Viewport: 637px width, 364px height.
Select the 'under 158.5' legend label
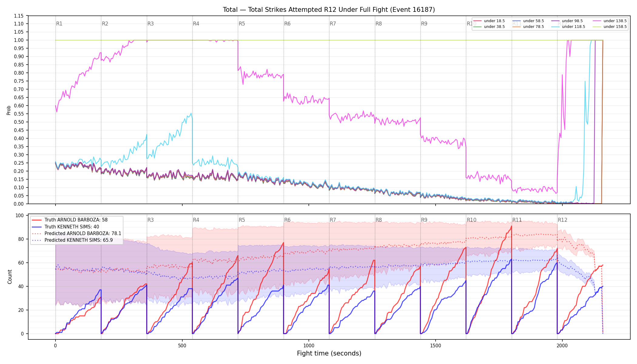[x=615, y=27]
